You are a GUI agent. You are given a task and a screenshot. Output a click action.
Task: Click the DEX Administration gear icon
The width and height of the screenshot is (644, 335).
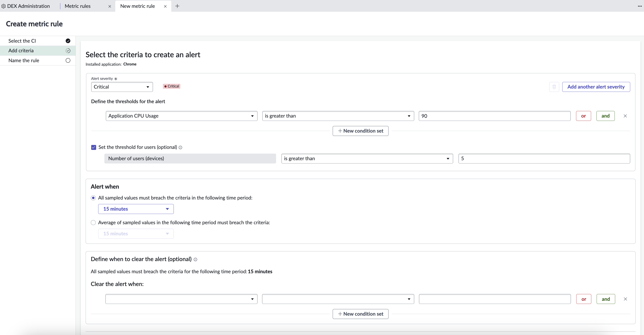[3, 6]
